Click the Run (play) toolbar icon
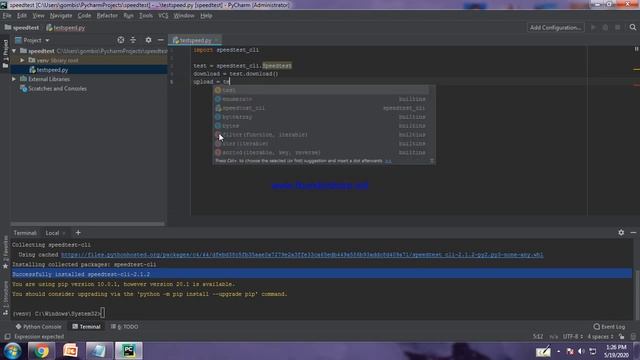 click(x=593, y=27)
